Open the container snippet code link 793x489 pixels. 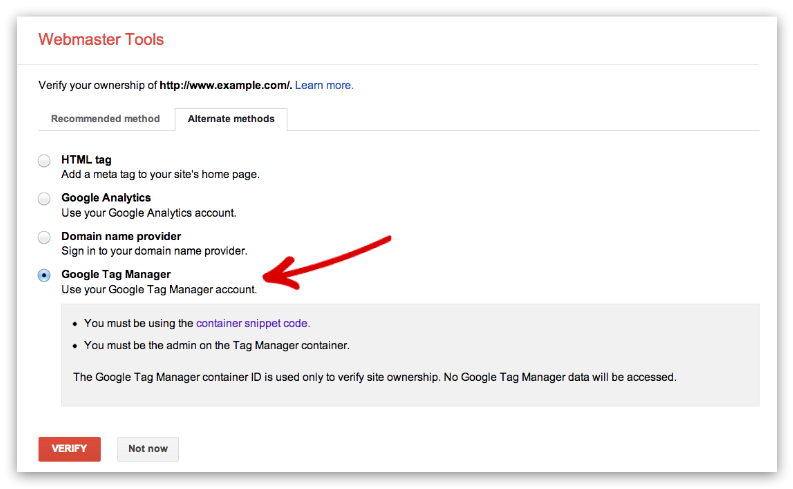(253, 323)
